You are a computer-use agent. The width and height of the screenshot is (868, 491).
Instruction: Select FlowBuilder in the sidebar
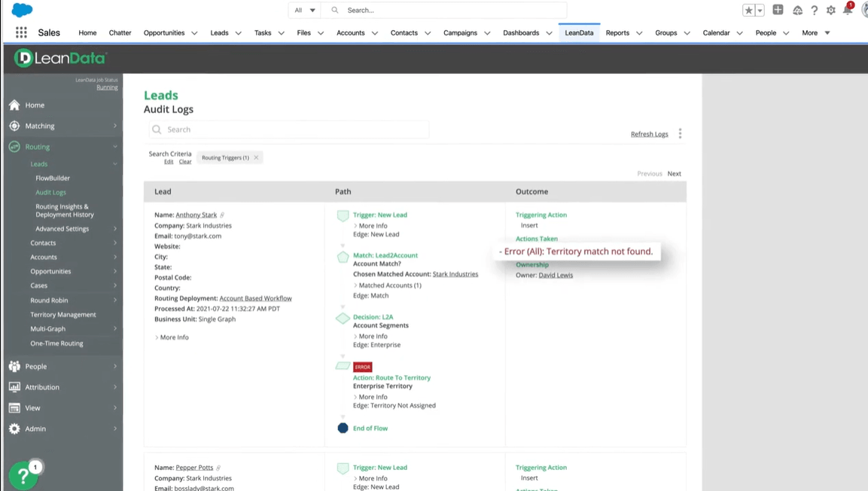point(53,178)
